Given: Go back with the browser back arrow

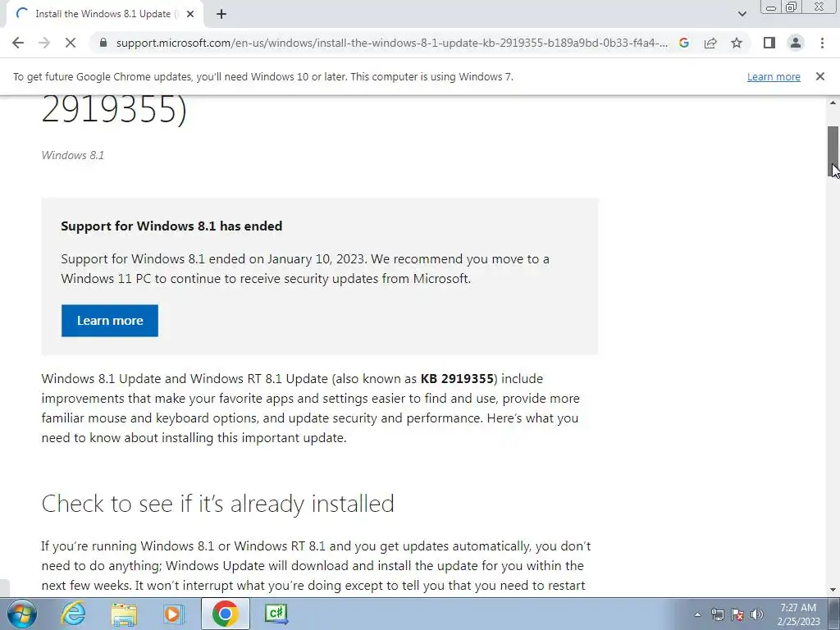Looking at the screenshot, I should point(18,43).
